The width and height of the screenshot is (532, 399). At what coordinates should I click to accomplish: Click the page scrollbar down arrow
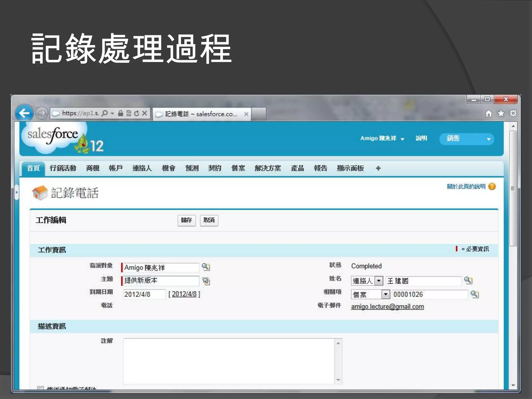click(x=513, y=385)
